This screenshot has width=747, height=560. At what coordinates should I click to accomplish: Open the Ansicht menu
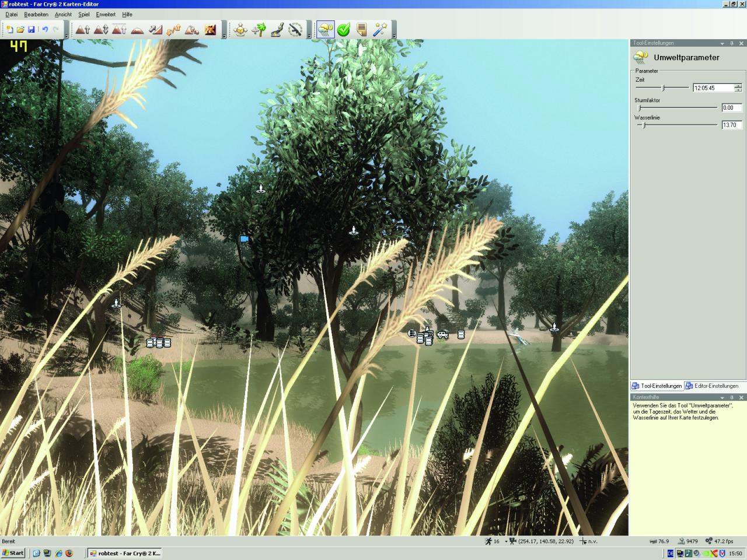point(63,14)
